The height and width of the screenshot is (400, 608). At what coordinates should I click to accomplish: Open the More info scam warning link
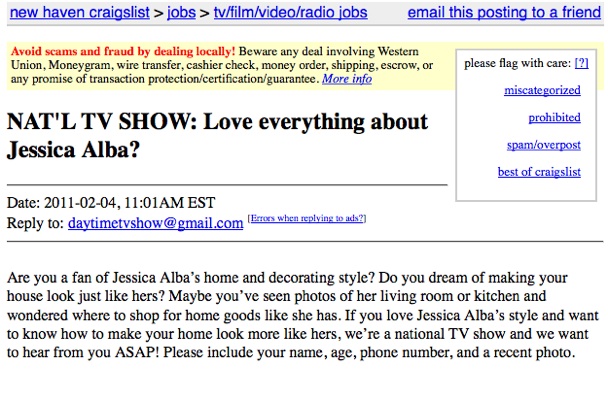tap(347, 79)
